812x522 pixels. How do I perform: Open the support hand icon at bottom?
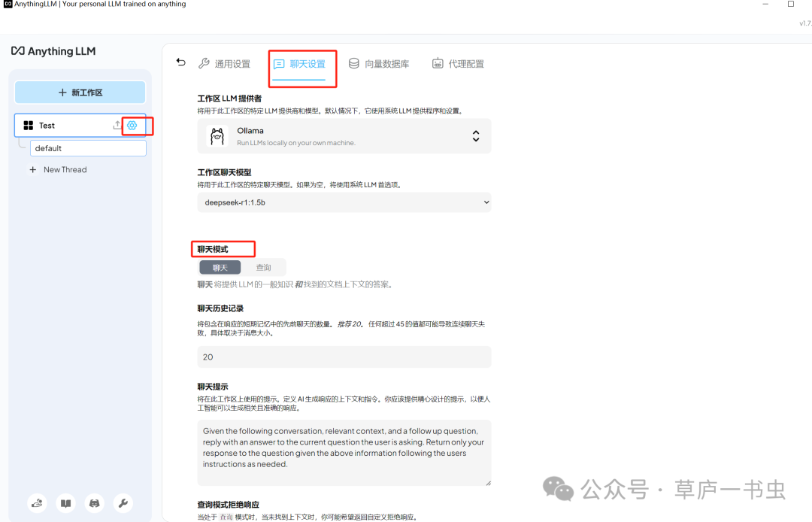(38, 503)
